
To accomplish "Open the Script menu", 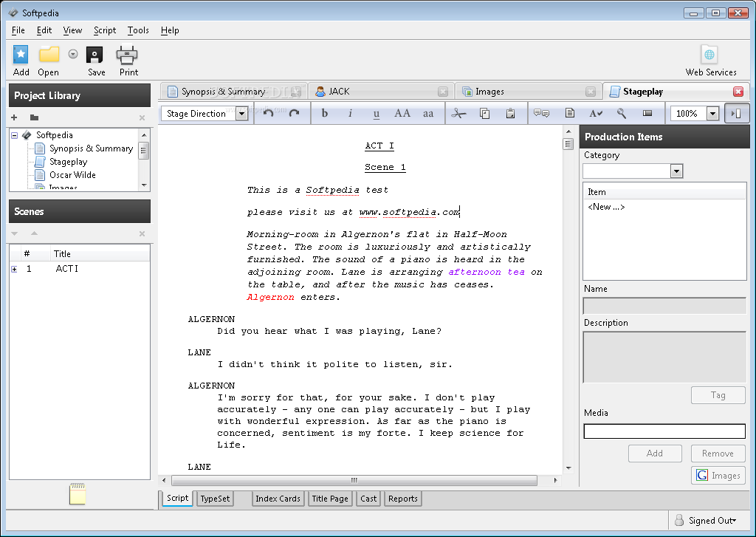I will click(105, 30).
